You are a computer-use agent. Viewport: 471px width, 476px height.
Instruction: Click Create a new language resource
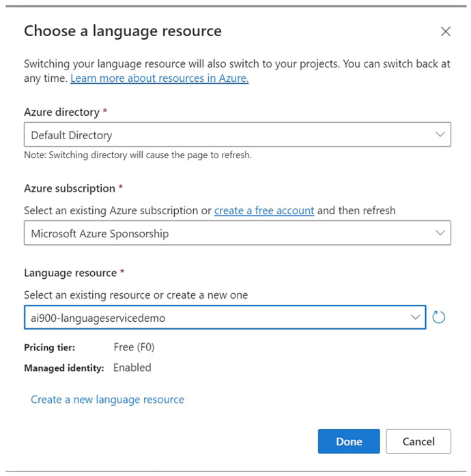pos(107,400)
